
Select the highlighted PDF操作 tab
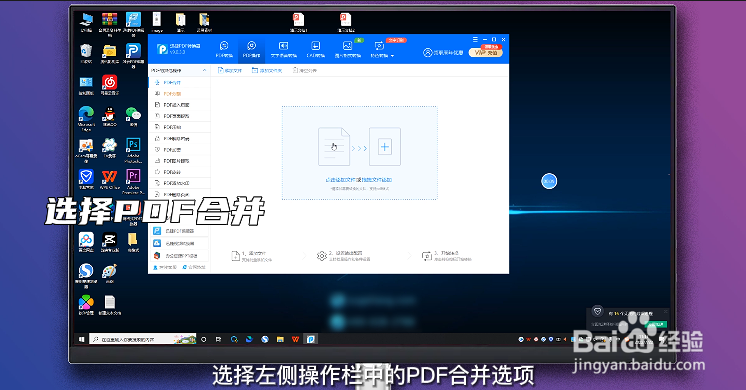251,49
